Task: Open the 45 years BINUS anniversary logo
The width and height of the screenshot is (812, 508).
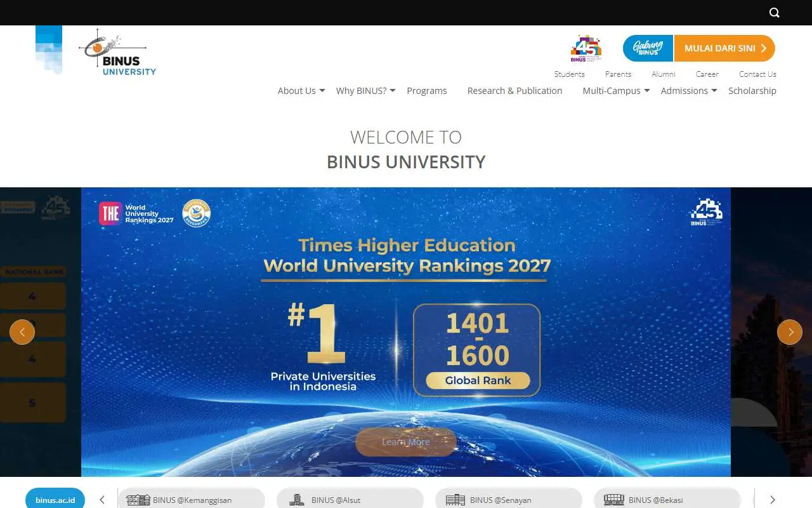Action: pos(586,49)
